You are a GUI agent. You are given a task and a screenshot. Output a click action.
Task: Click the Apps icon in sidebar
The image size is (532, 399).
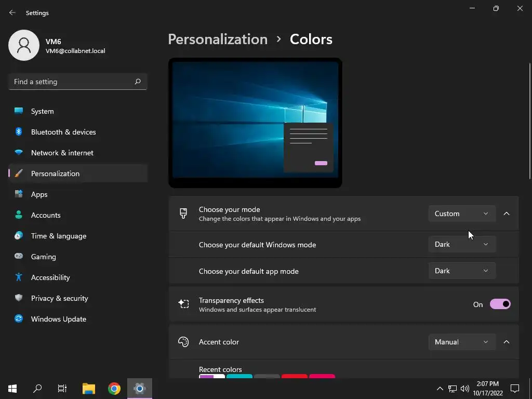19,194
